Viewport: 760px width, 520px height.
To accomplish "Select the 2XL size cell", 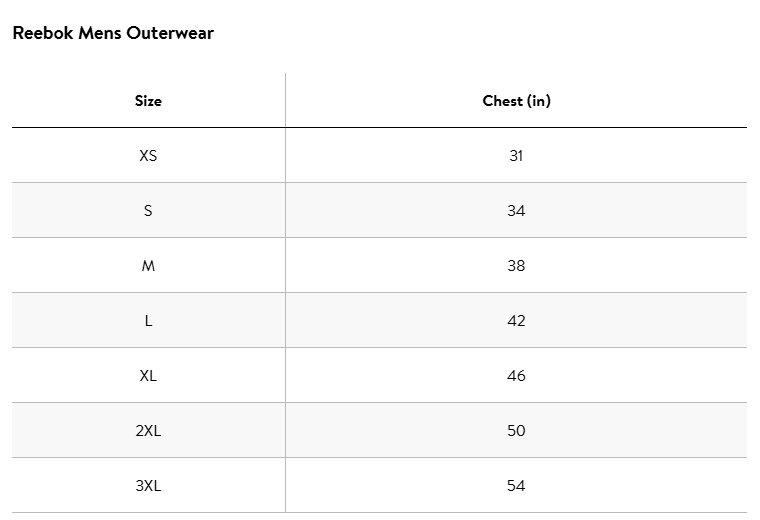I will (148, 431).
